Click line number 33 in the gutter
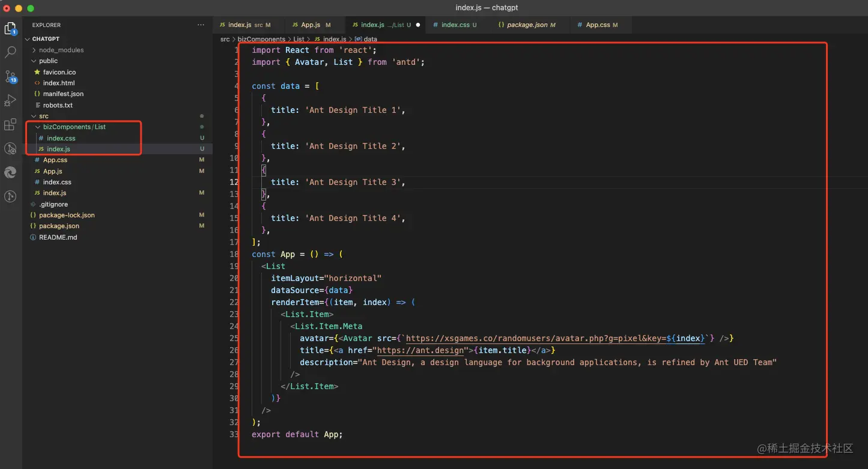 pyautogui.click(x=234, y=434)
